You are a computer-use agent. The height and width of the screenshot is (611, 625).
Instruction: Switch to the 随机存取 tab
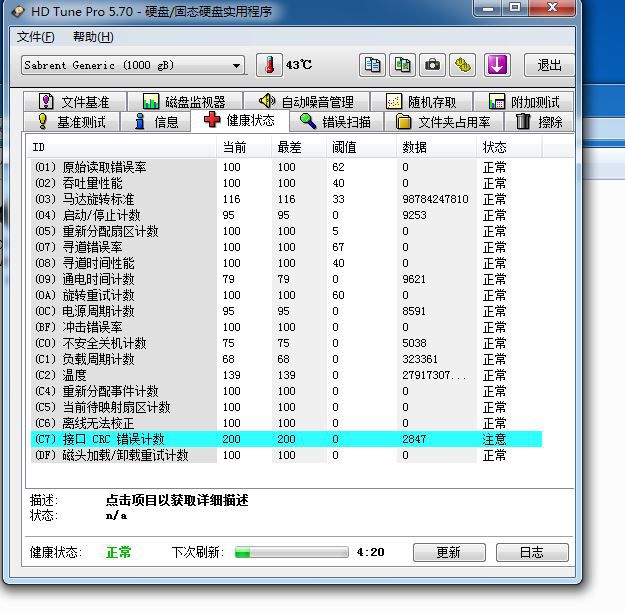[x=422, y=102]
